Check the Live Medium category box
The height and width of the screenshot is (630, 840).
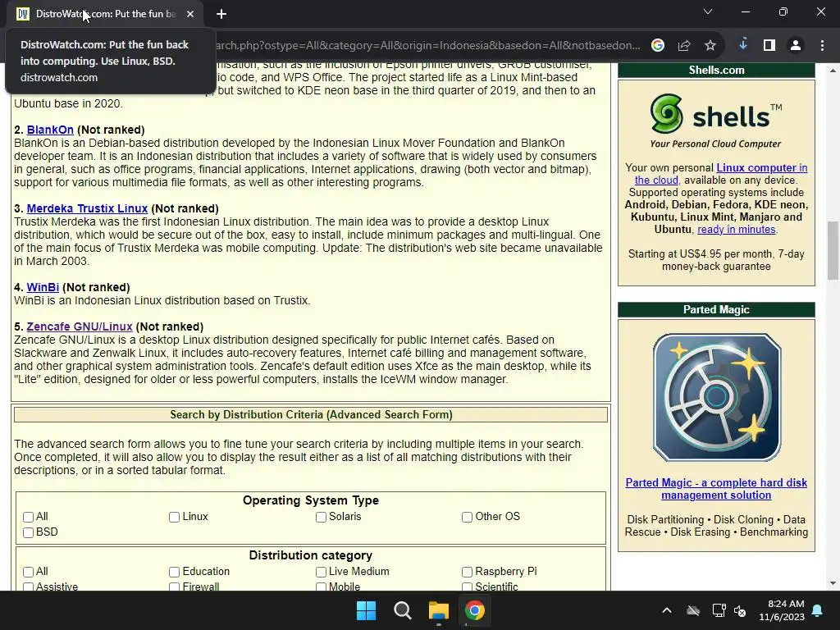(321, 572)
